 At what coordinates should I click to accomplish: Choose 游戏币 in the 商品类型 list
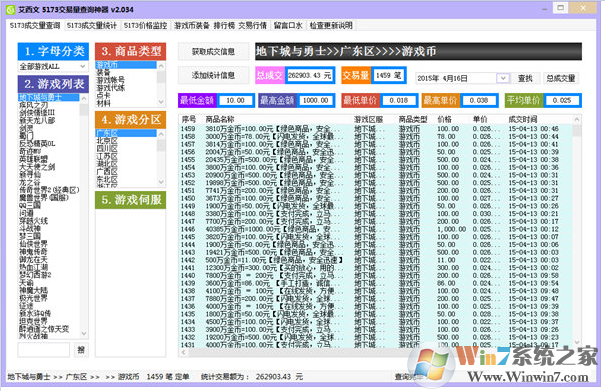coord(126,65)
